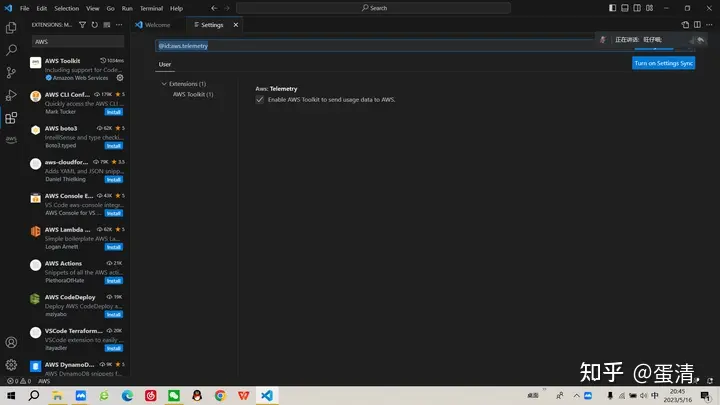720x405 pixels.
Task: Select AWS Toolkit extension in list
Action: pyautogui.click(x=77, y=69)
